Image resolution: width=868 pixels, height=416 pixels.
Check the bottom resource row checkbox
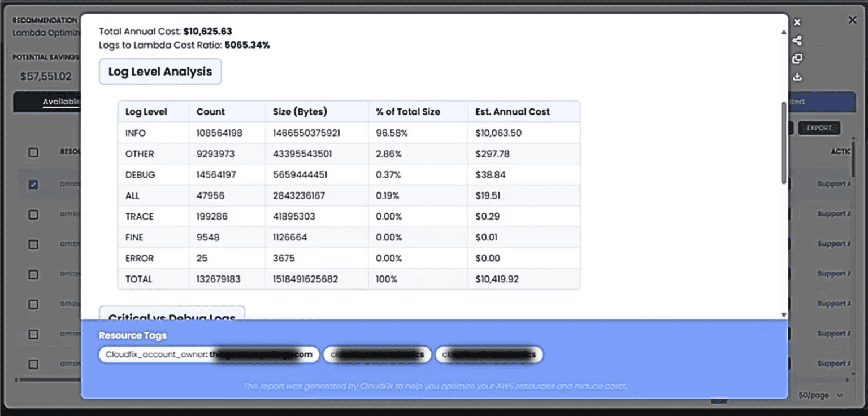click(33, 363)
